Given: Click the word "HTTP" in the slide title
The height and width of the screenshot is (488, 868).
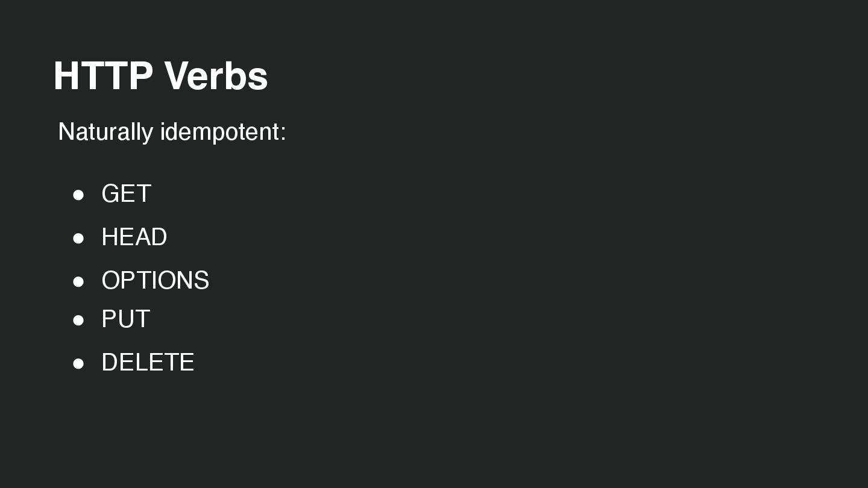Looking at the screenshot, I should click(103, 77).
